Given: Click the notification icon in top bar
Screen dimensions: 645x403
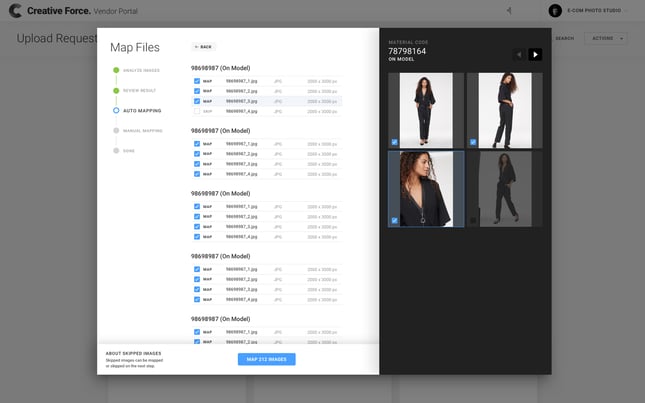Looking at the screenshot, I should tap(509, 10).
